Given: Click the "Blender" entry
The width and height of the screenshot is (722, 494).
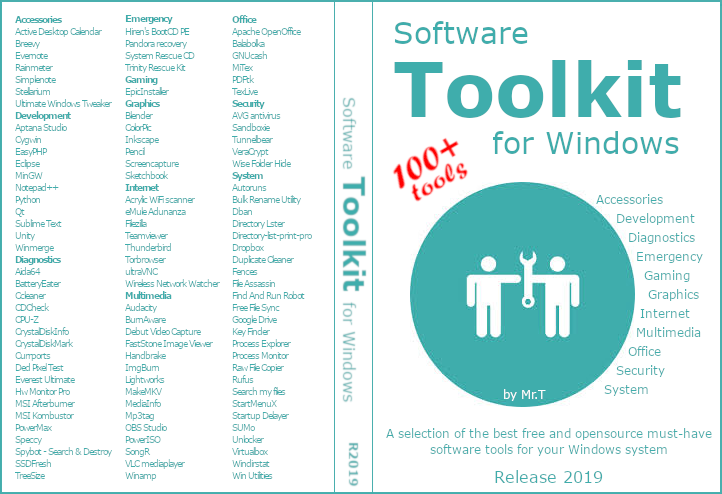Looking at the screenshot, I should point(139,116).
